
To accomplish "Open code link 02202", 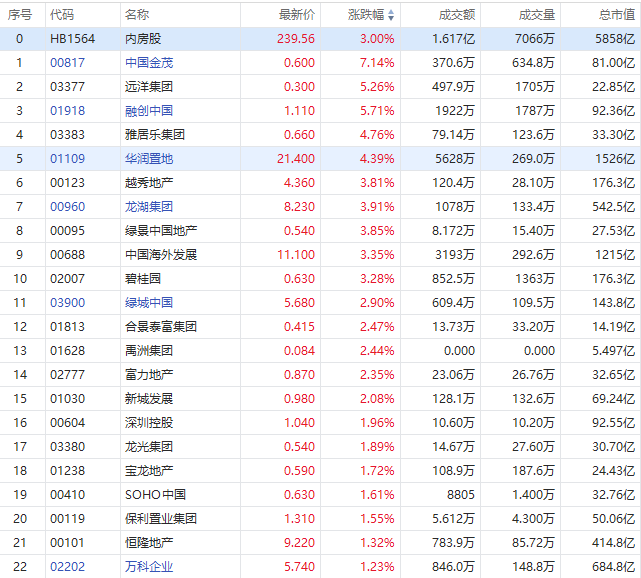I will [x=67, y=567].
